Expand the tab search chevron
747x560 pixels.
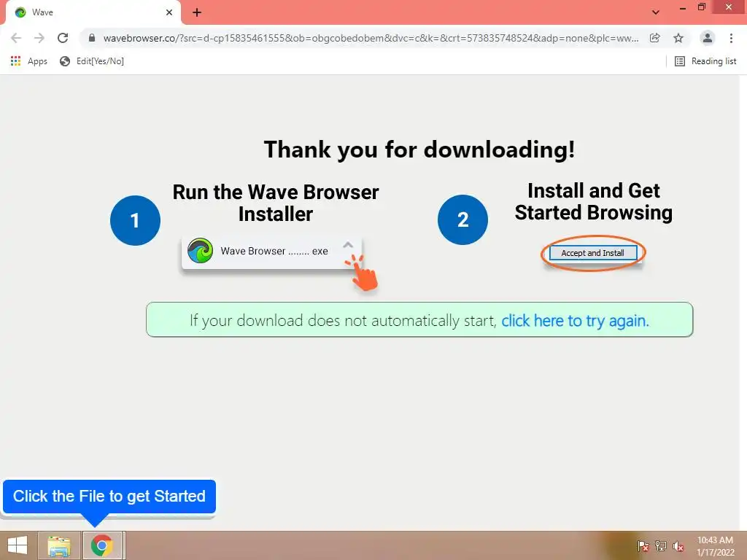(x=656, y=12)
